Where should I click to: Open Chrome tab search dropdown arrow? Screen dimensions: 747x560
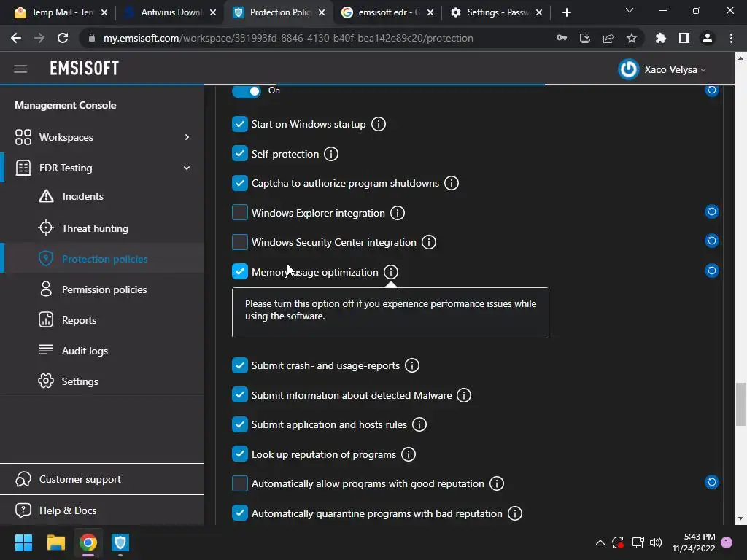(630, 10)
